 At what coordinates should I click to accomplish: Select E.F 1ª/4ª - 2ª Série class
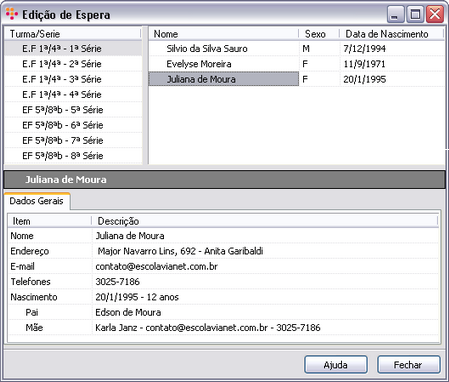(73, 64)
